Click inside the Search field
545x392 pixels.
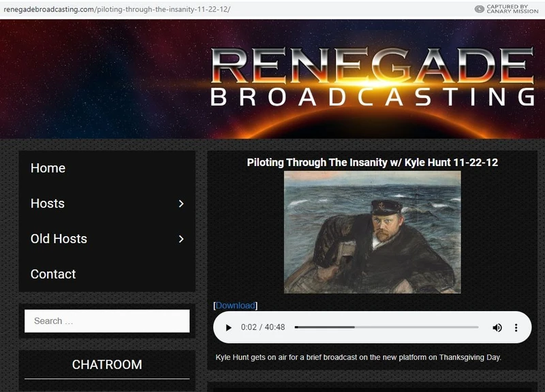[107, 321]
